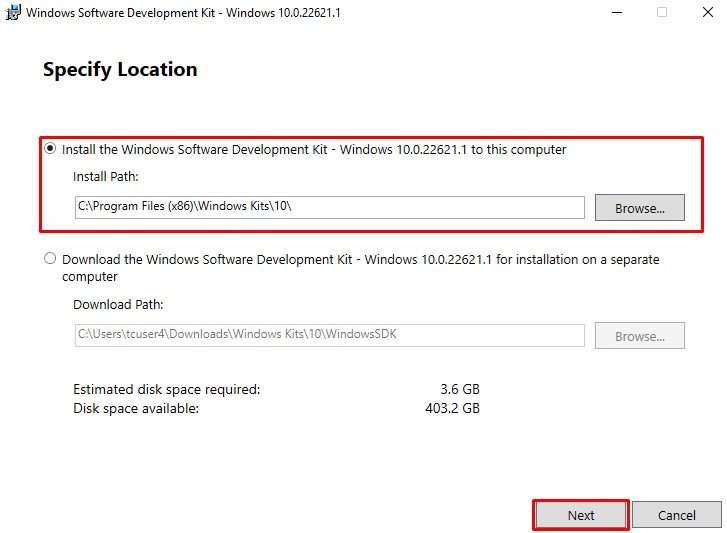Click the disabled maximize button
The height and width of the screenshot is (533, 727).
click(x=662, y=13)
